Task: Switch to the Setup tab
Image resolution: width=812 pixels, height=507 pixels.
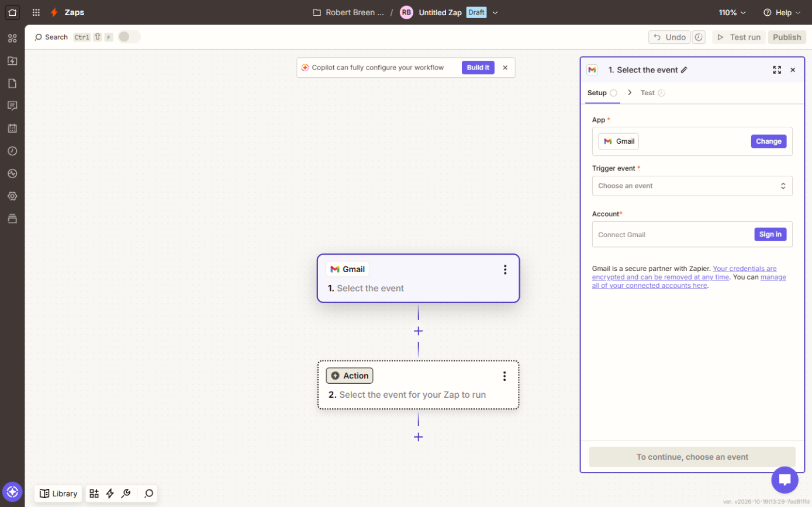Action: click(602, 93)
